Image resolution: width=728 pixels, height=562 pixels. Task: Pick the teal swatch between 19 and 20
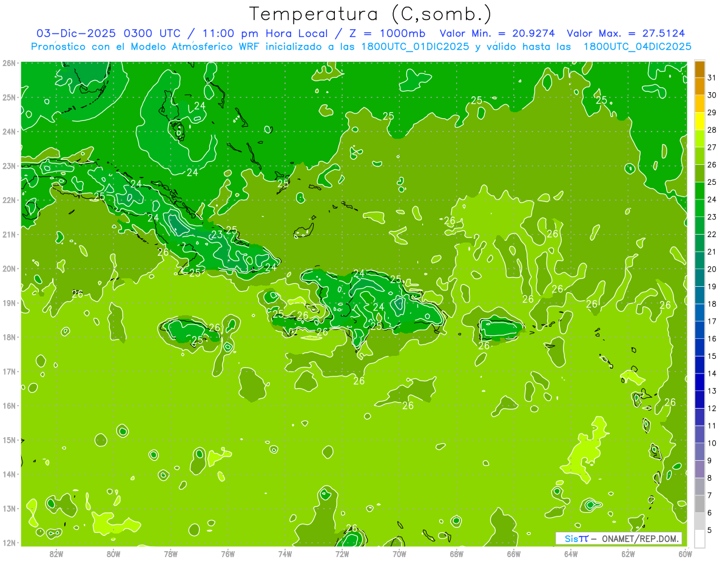699,278
